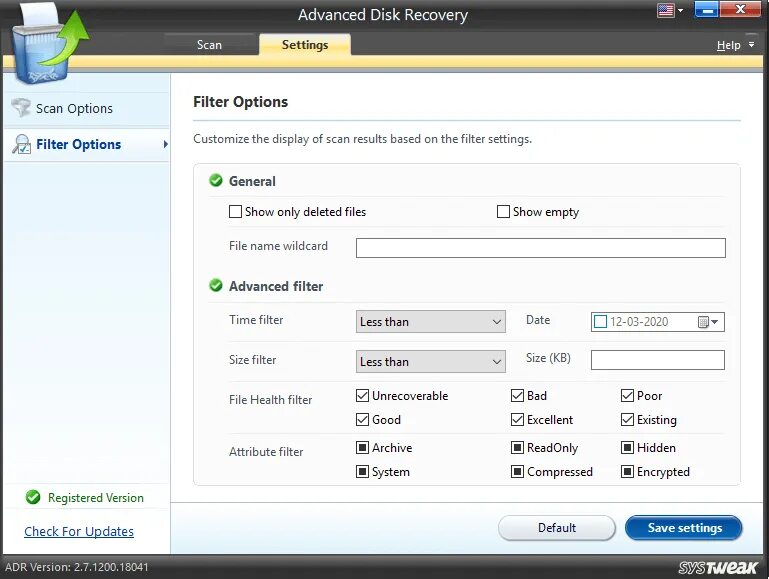Click the 12-03-2020 date value
This screenshot has height=579, width=769.
pyautogui.click(x=639, y=322)
